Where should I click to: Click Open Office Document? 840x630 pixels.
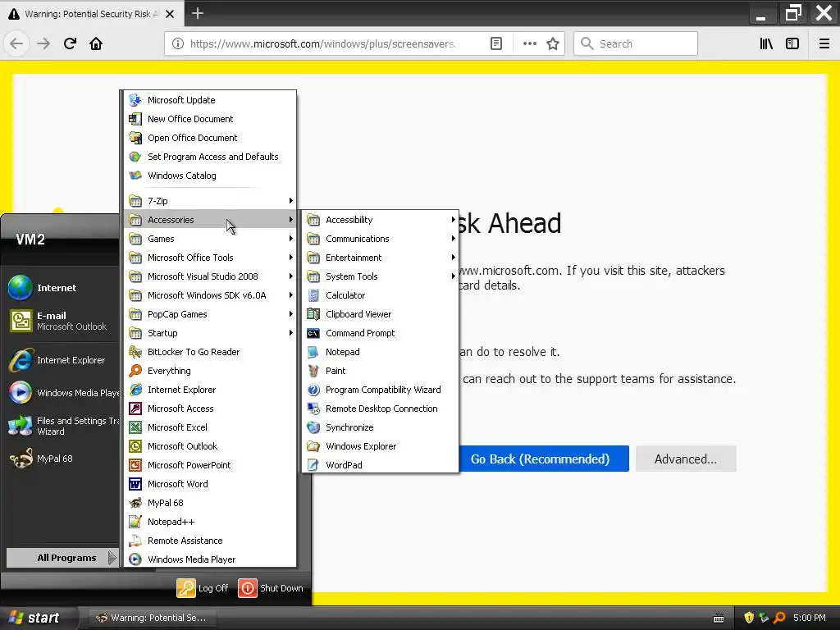(x=210, y=138)
